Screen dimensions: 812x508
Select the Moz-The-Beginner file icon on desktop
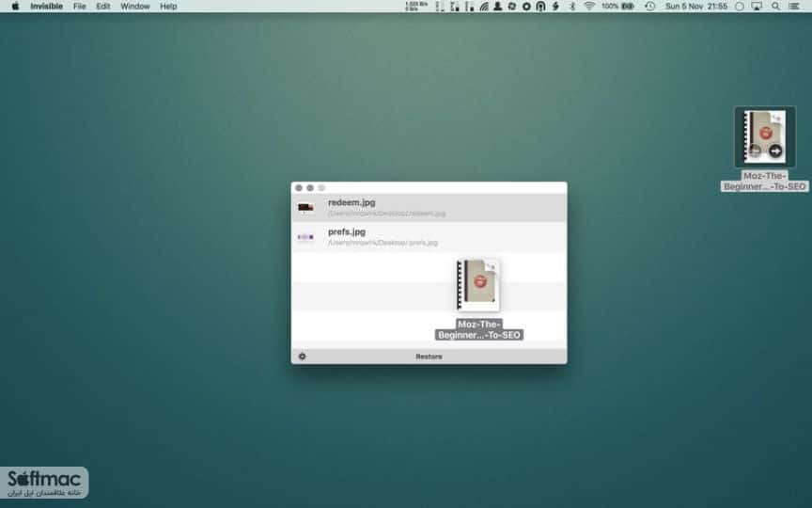765,136
